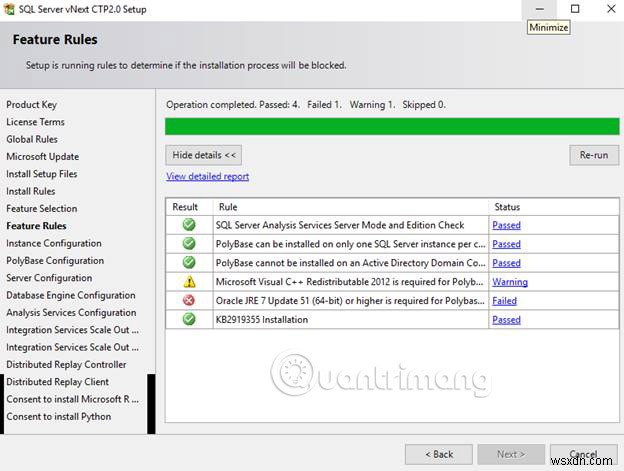The height and width of the screenshot is (471, 624).
Task: Select Distributed Replay Client step
Action: tap(57, 382)
